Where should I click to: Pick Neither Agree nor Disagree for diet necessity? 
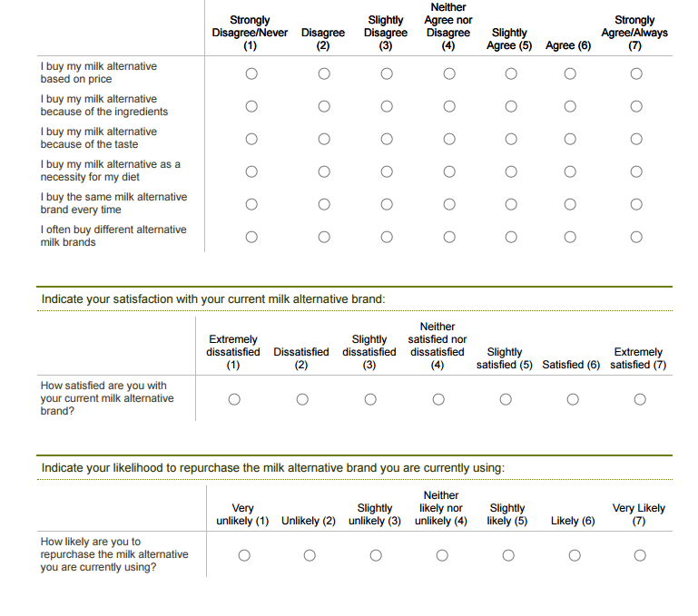pyautogui.click(x=449, y=171)
